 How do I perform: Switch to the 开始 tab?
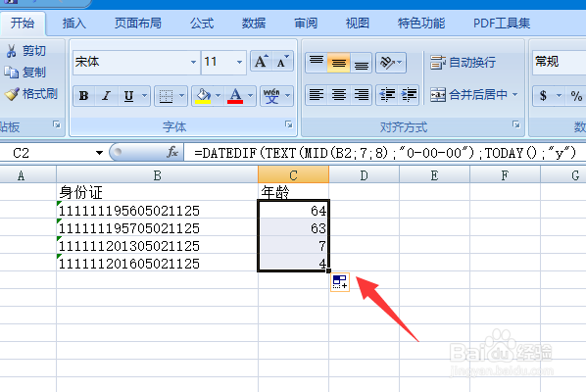[x=23, y=24]
